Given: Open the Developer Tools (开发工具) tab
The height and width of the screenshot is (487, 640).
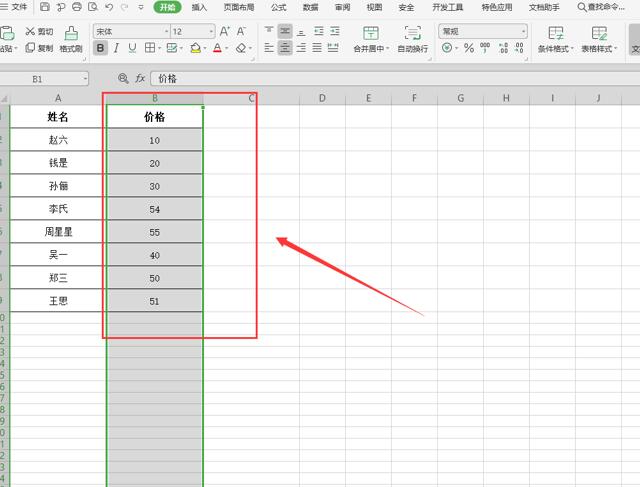Looking at the screenshot, I should coord(447,7).
